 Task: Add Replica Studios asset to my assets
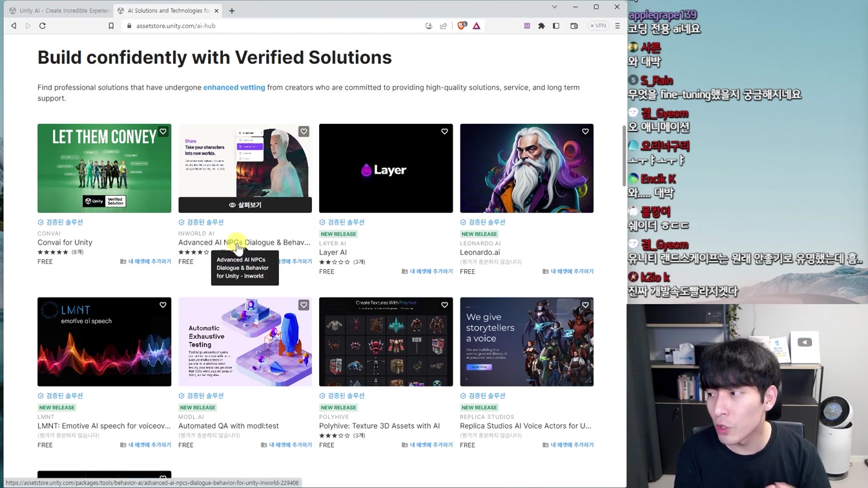(568, 445)
